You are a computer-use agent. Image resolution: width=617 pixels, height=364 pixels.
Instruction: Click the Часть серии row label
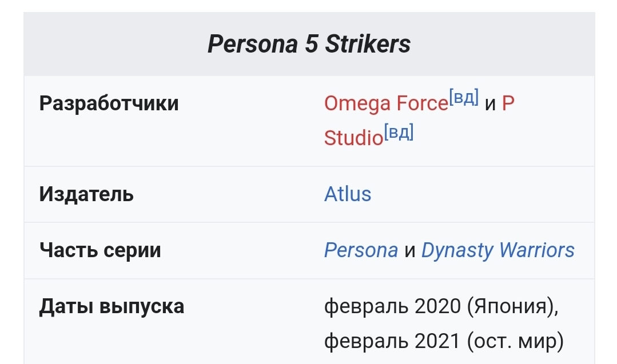[x=100, y=250]
